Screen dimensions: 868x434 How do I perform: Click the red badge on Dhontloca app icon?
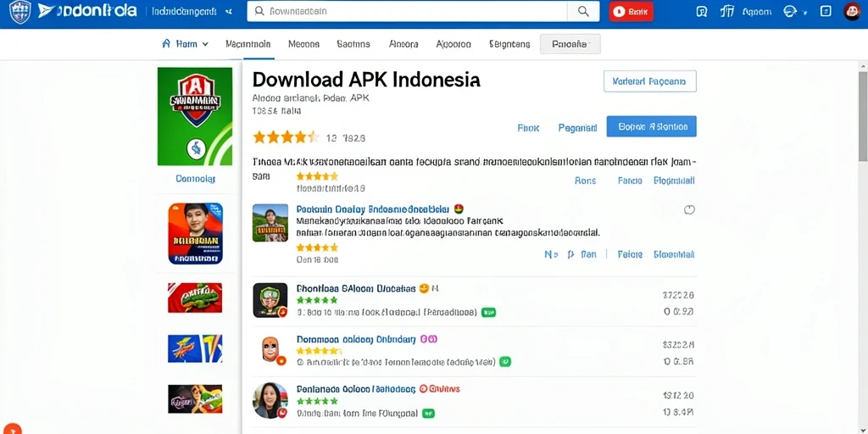point(282,312)
